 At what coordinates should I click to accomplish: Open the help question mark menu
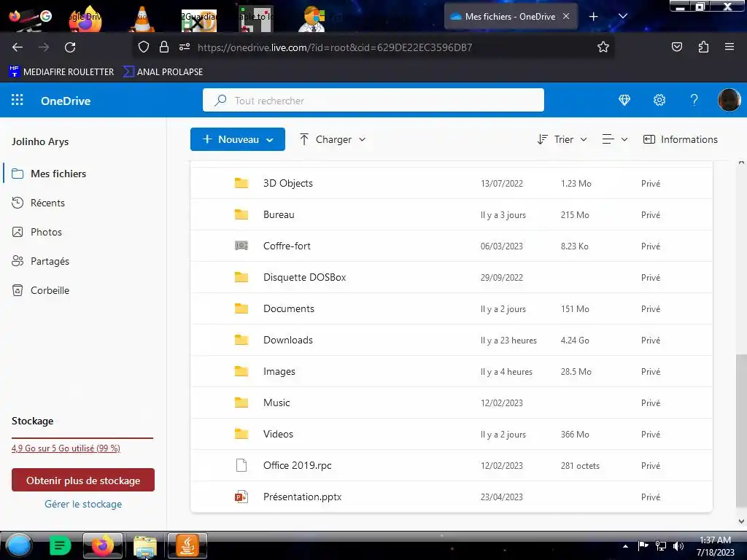694,100
